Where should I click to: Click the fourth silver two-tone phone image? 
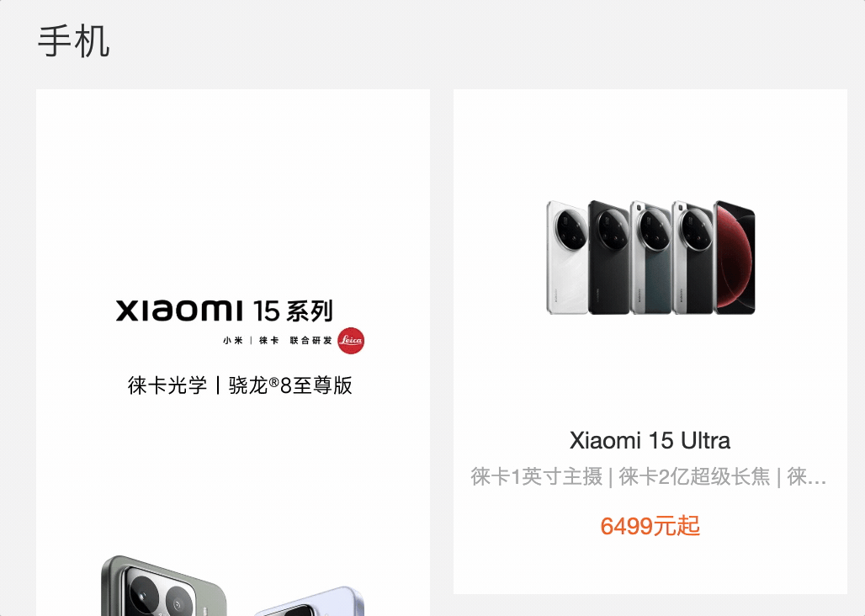pos(693,258)
